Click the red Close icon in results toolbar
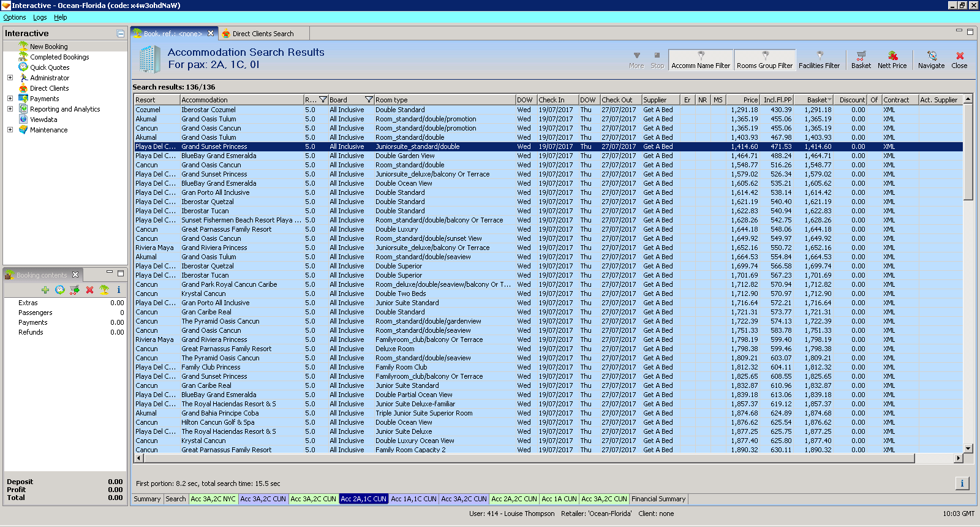980x527 pixels. tap(959, 59)
